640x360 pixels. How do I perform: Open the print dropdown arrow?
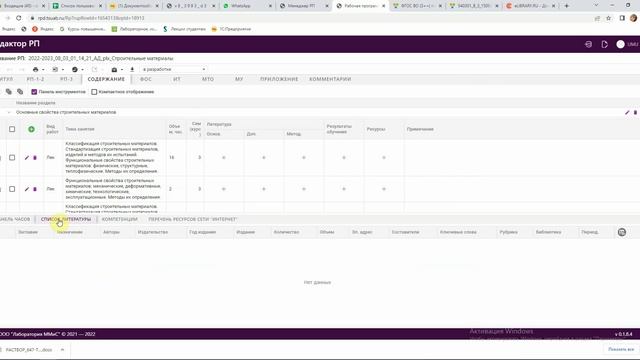tap(43, 70)
